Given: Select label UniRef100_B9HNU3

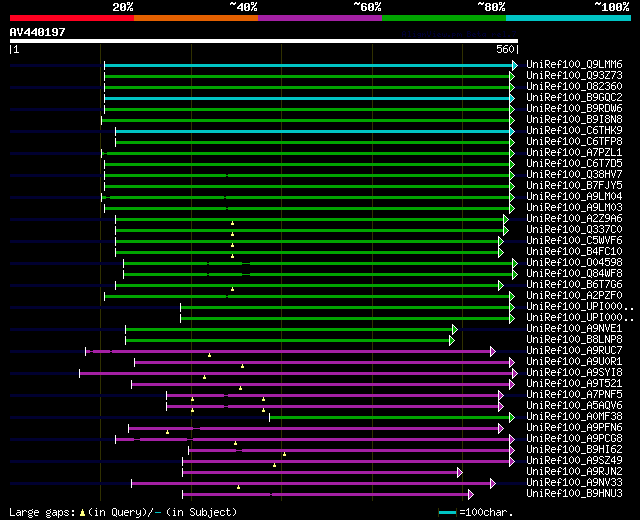Looking at the screenshot, I should 574,494.
